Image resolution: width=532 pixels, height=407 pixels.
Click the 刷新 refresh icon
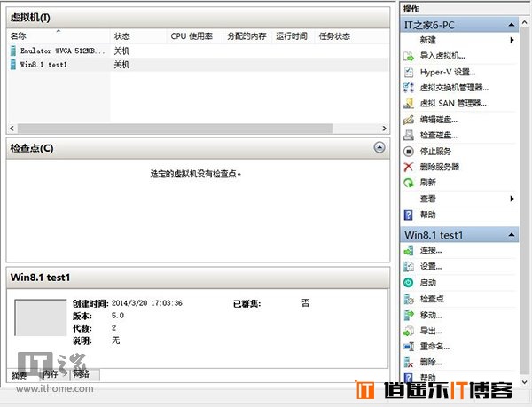409,183
